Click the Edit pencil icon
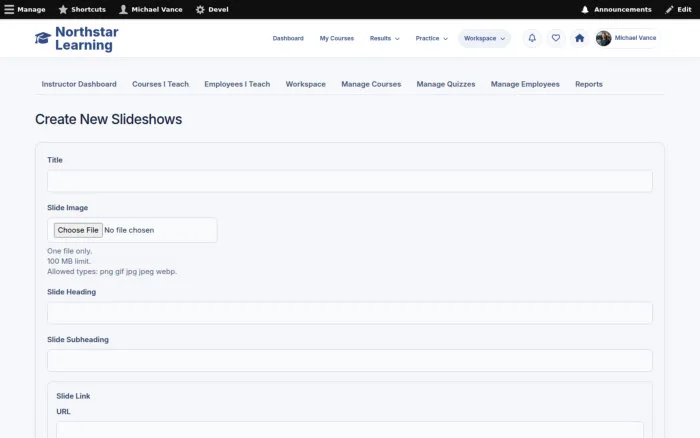Image resolution: width=700 pixels, height=438 pixels. coord(669,9)
